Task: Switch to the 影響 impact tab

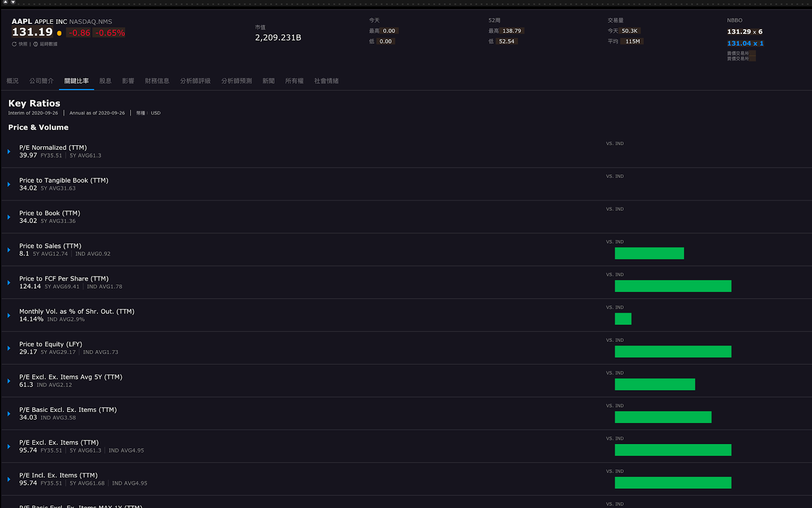Action: [128, 81]
